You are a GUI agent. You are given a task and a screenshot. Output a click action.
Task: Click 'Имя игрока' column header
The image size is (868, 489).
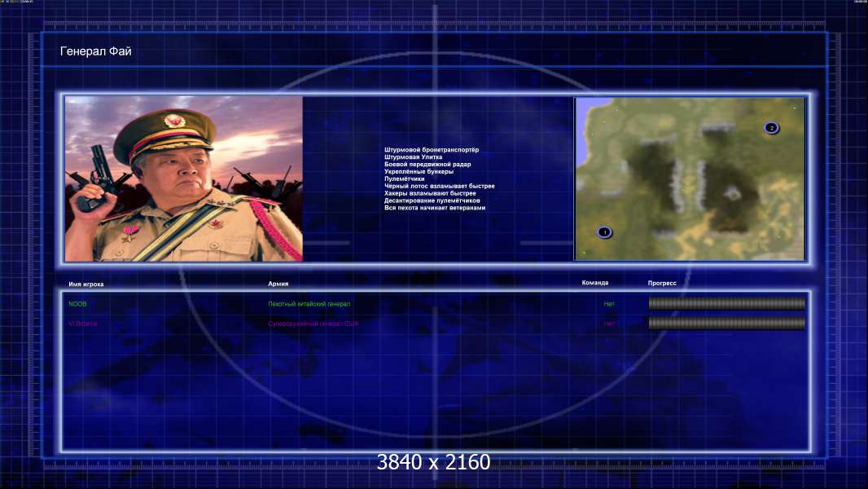coord(85,284)
